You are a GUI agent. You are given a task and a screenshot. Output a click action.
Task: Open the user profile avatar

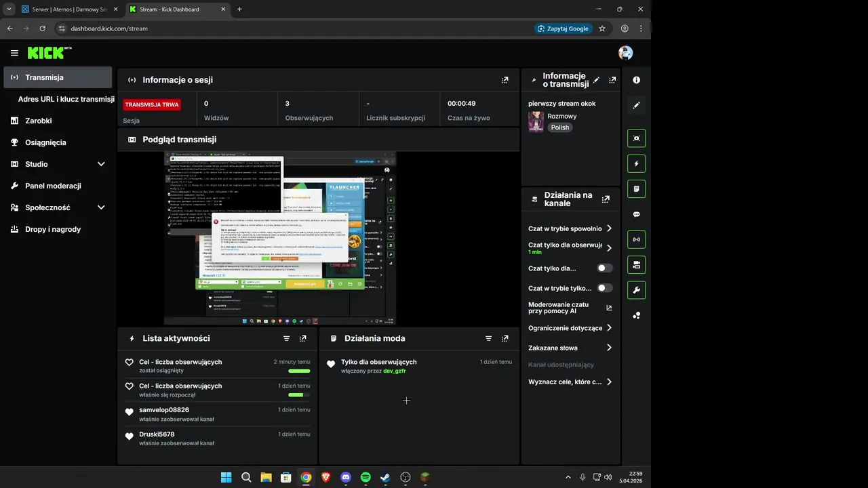pos(625,53)
